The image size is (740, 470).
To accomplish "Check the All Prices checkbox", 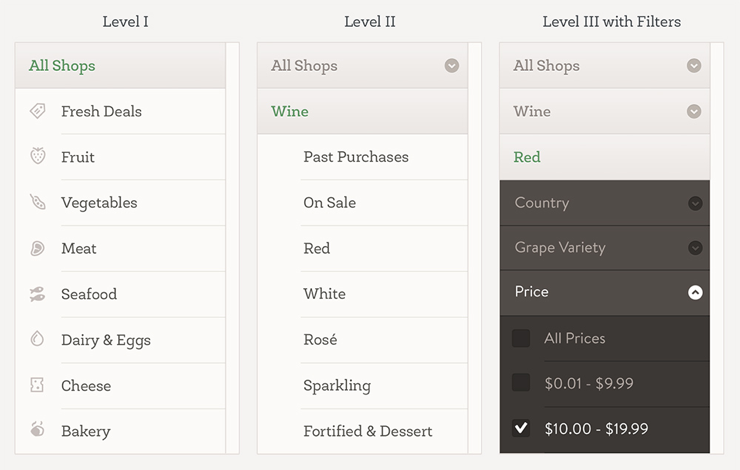I will pyautogui.click(x=521, y=338).
